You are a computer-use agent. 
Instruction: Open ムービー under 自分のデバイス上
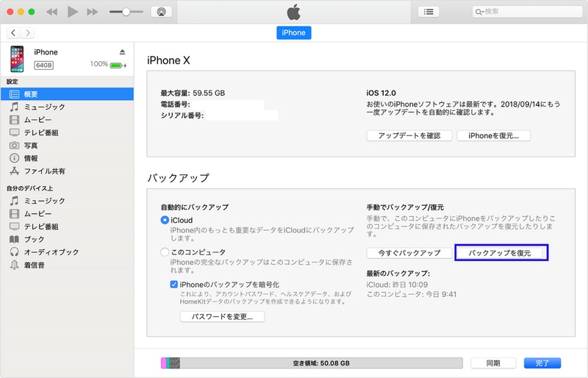point(67,213)
